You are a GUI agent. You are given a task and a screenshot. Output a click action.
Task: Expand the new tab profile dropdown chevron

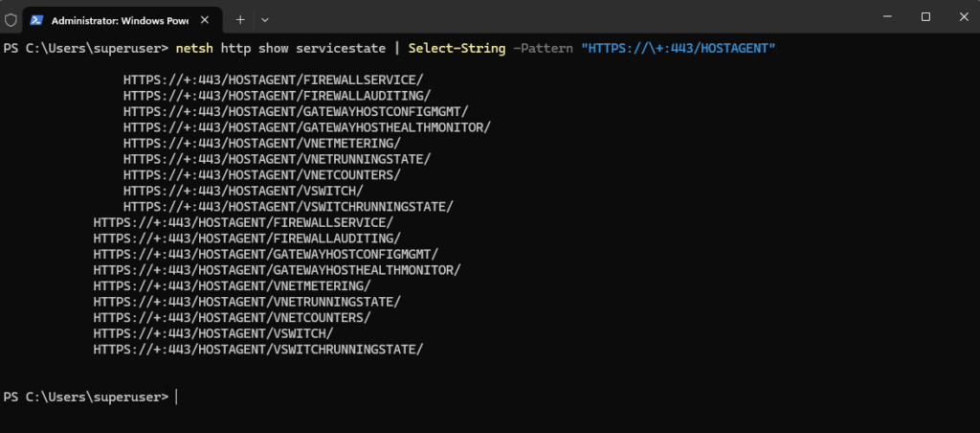265,20
